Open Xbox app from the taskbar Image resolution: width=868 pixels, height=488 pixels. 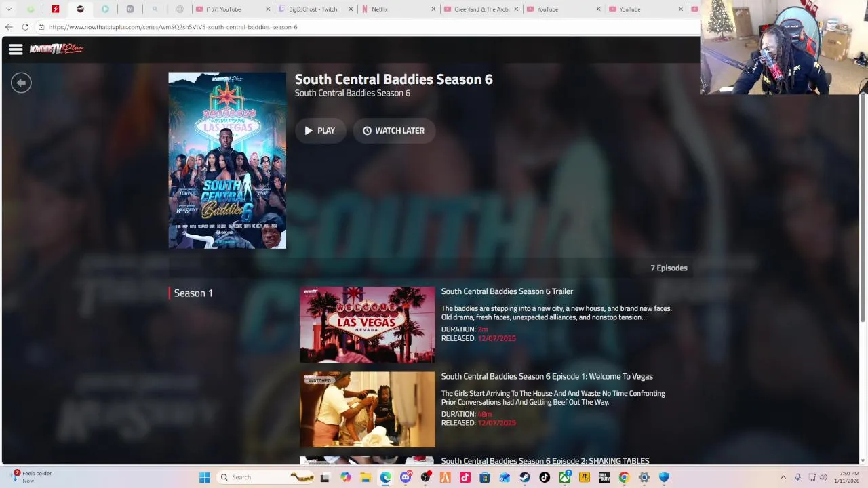tap(564, 477)
